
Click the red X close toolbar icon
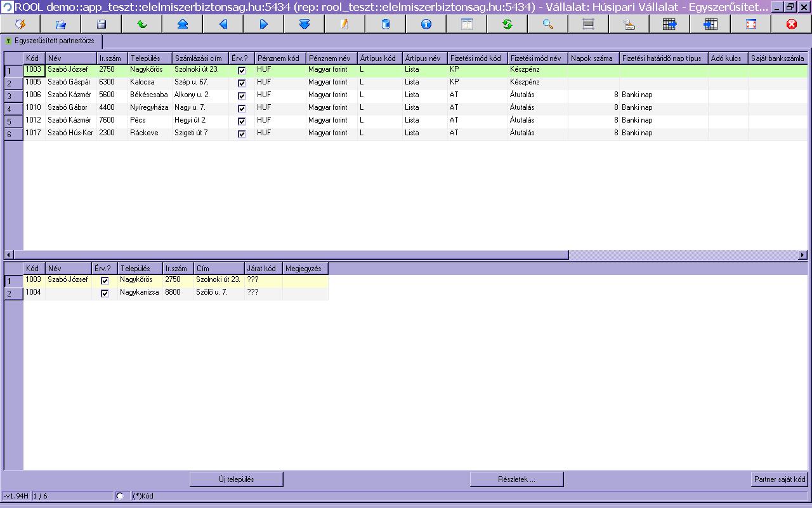click(x=792, y=24)
